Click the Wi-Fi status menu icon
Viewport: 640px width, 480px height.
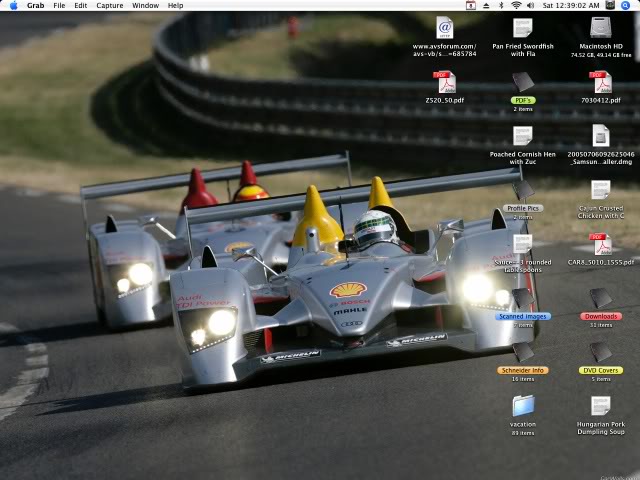(x=516, y=5)
